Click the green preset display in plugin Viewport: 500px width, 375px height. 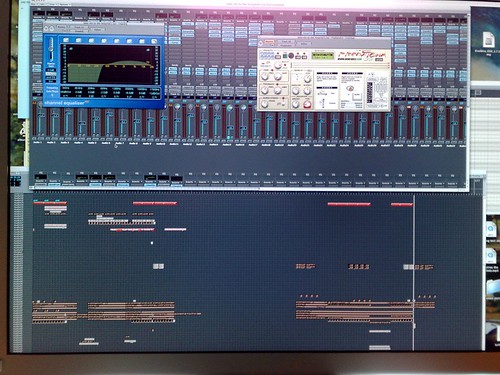[x=323, y=55]
